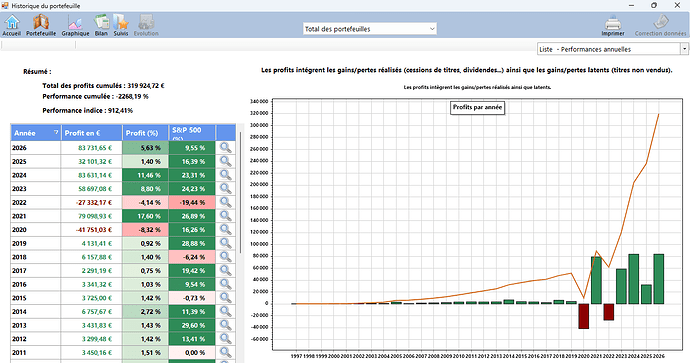Click the Correction données icon
This screenshot has height=363, width=690.
tap(661, 25)
